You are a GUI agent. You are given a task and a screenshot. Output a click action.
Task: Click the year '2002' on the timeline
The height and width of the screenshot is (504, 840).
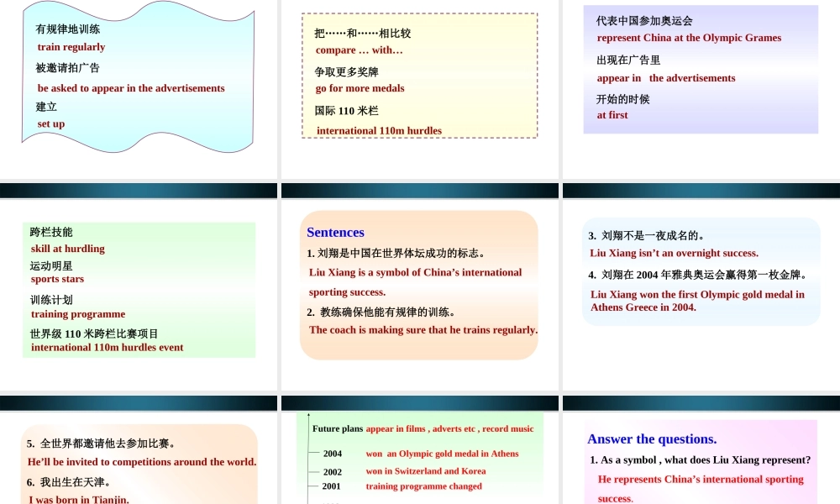(x=332, y=472)
